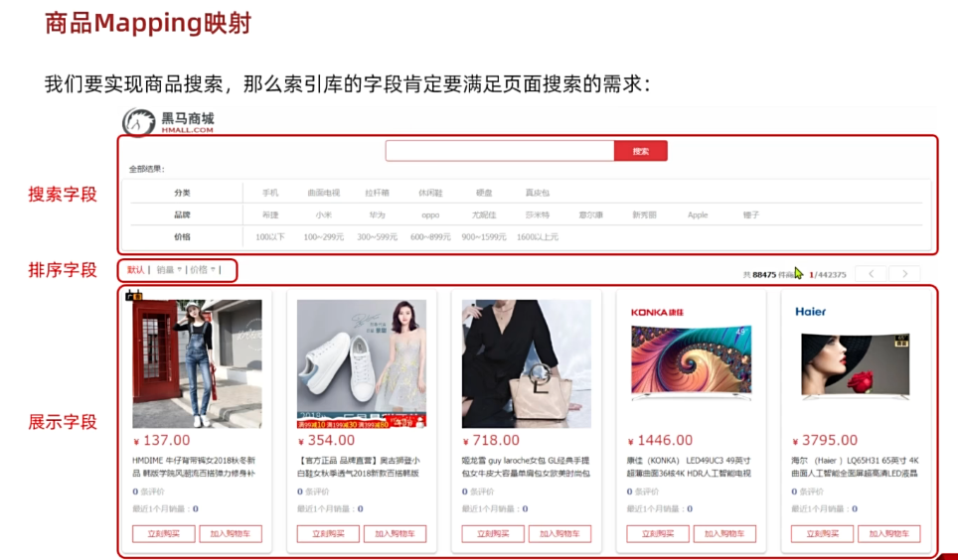Filter by 小米 brand
958x560 pixels.
pos(324,214)
